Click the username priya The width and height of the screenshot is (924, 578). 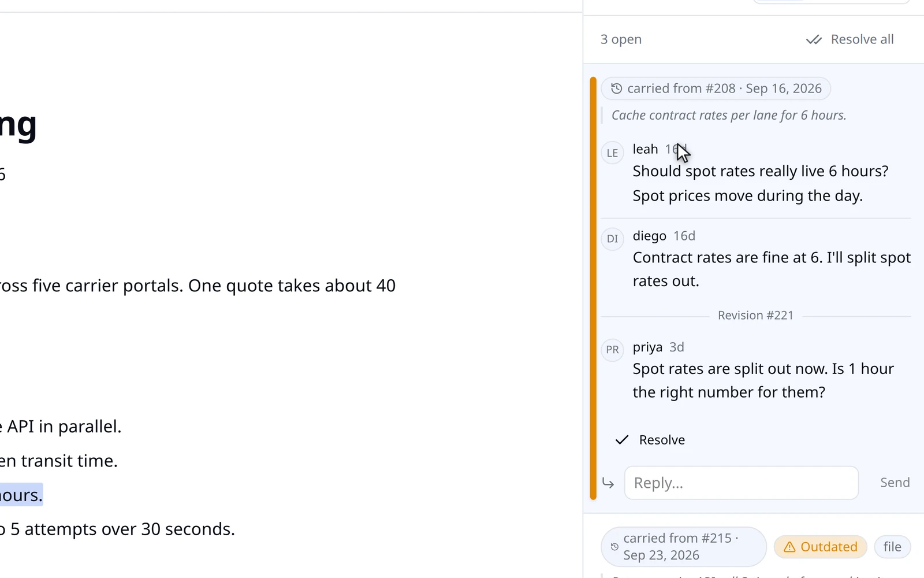[x=647, y=347]
